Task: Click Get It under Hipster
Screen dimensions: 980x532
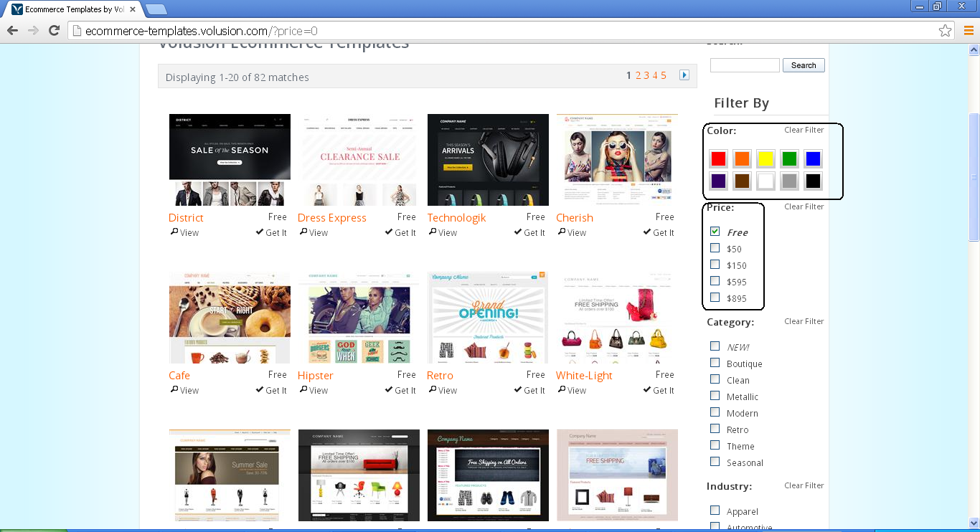Action: tap(400, 390)
